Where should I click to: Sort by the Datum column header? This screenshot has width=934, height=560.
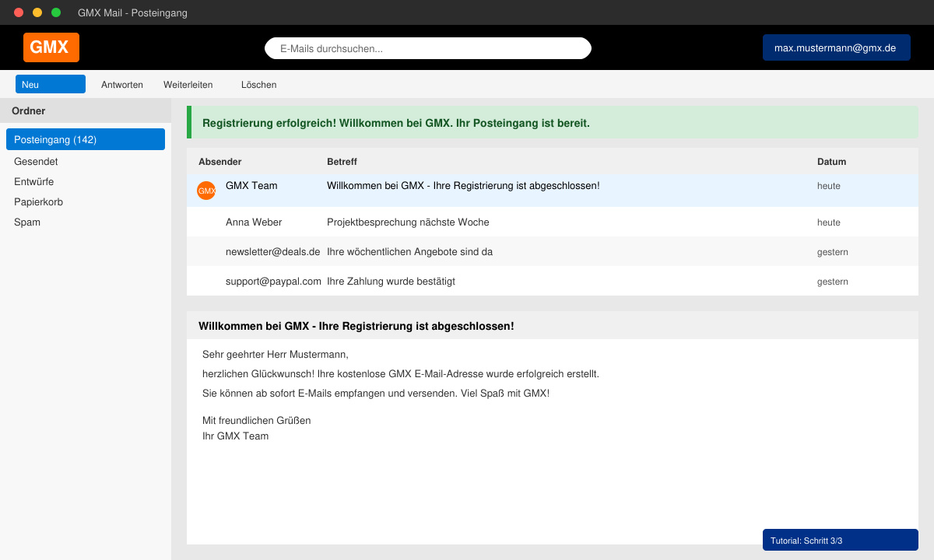[x=831, y=162]
